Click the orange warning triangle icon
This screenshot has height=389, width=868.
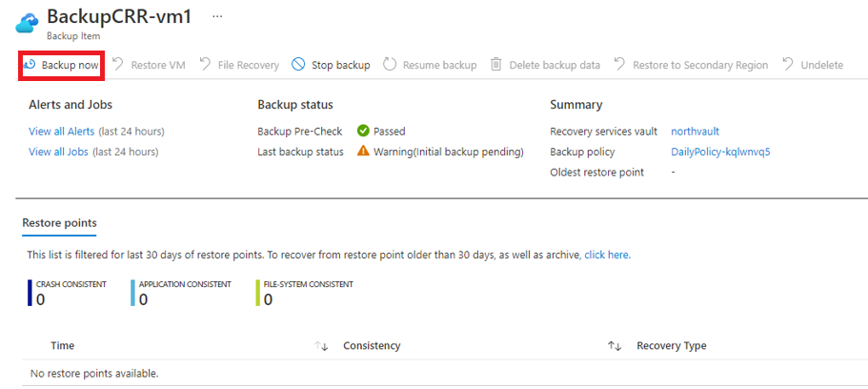(363, 152)
